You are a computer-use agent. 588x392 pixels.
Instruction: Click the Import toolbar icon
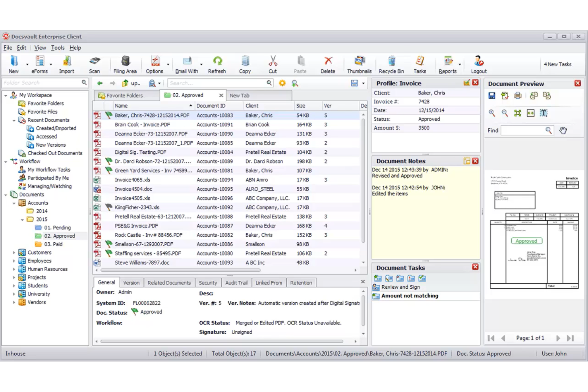pyautogui.click(x=66, y=64)
